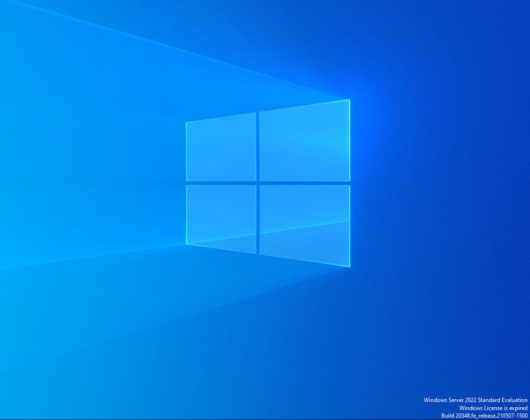Viewport: 530px width, 420px height.
Task: Click the bottom-left pane of Windows logo
Action: (221, 217)
